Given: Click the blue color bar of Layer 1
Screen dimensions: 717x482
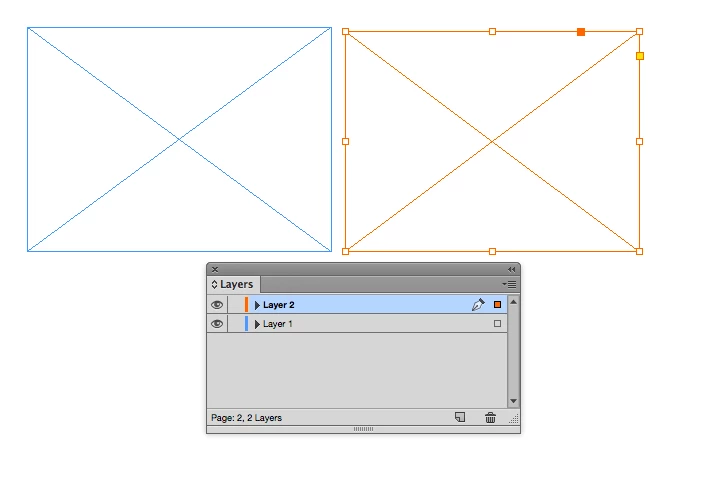Looking at the screenshot, I should tap(246, 324).
